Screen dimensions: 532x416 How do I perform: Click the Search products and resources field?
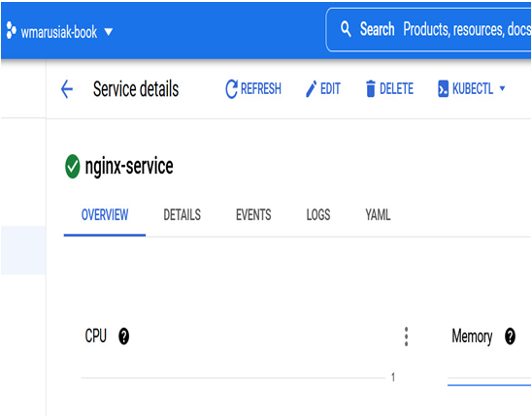(429, 29)
